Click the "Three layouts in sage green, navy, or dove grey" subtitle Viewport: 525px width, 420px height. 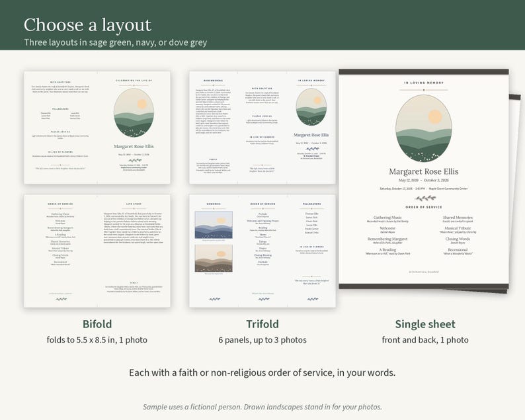[116, 42]
